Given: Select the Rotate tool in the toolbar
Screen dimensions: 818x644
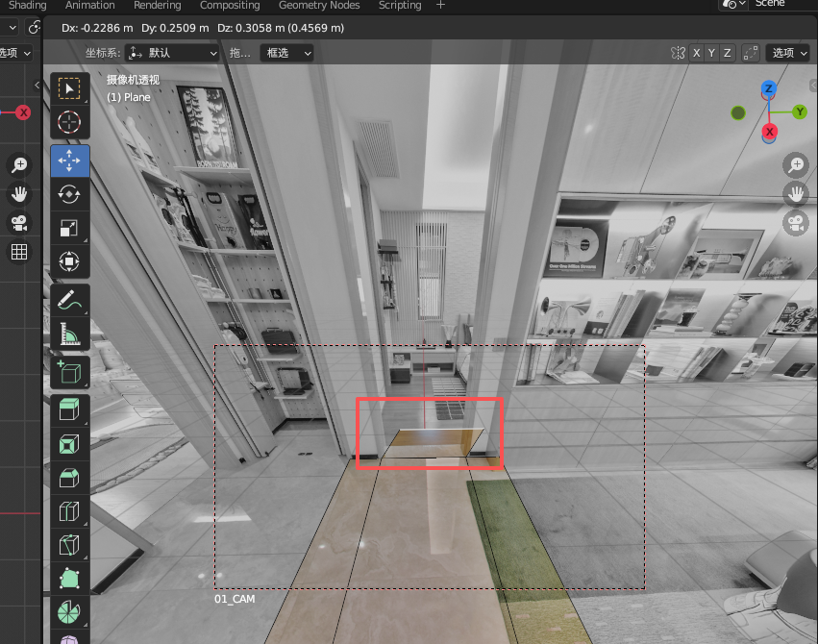Looking at the screenshot, I should (x=70, y=194).
